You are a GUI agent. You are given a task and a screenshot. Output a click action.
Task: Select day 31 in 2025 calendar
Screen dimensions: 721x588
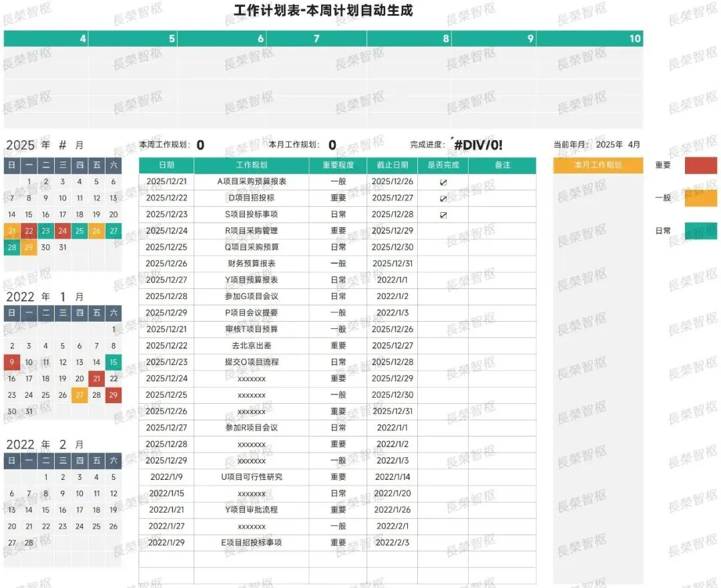point(63,248)
